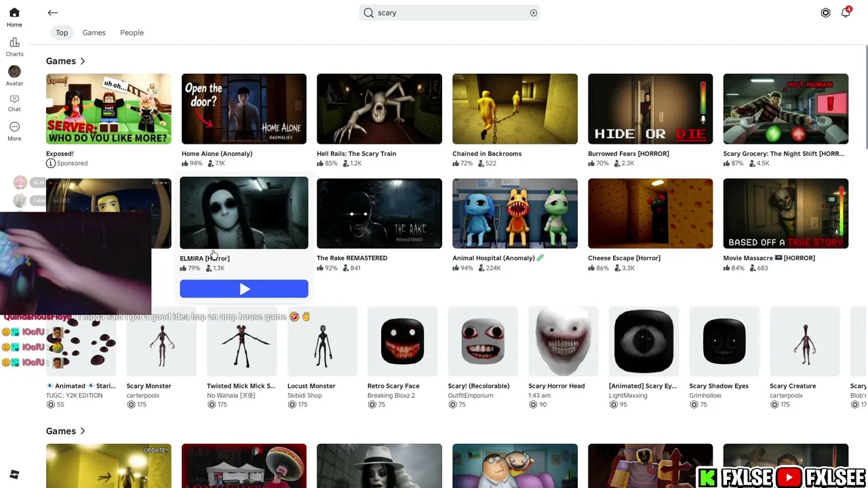Select the Scary Shadow Eyes item
Viewport: 868px width, 488px height.
(724, 341)
